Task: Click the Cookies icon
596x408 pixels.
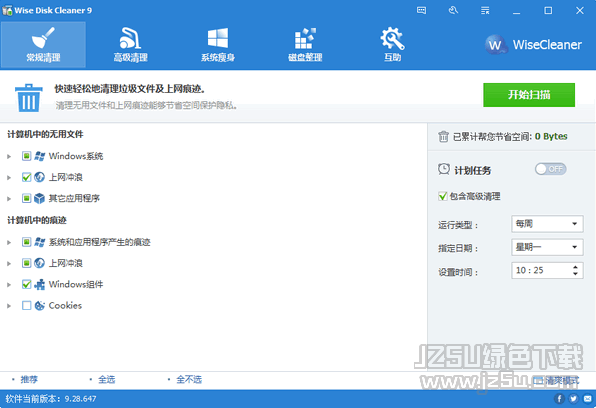Action: coord(40,305)
